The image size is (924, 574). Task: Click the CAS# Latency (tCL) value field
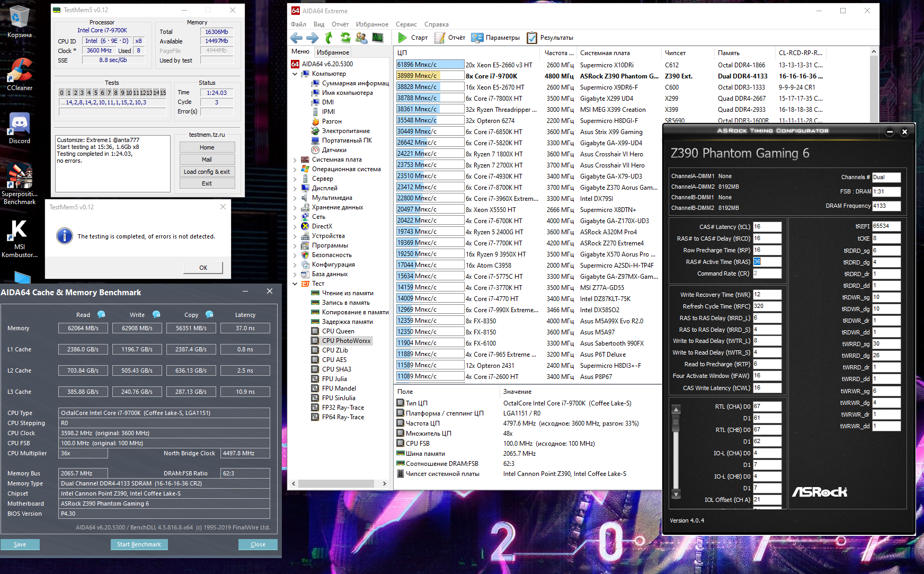[767, 227]
